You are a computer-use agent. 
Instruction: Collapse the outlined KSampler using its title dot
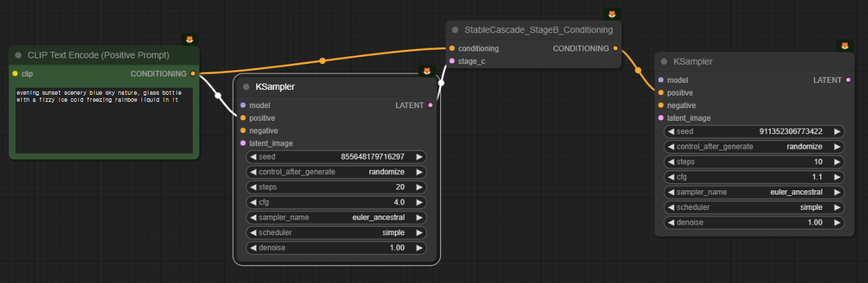pos(246,87)
